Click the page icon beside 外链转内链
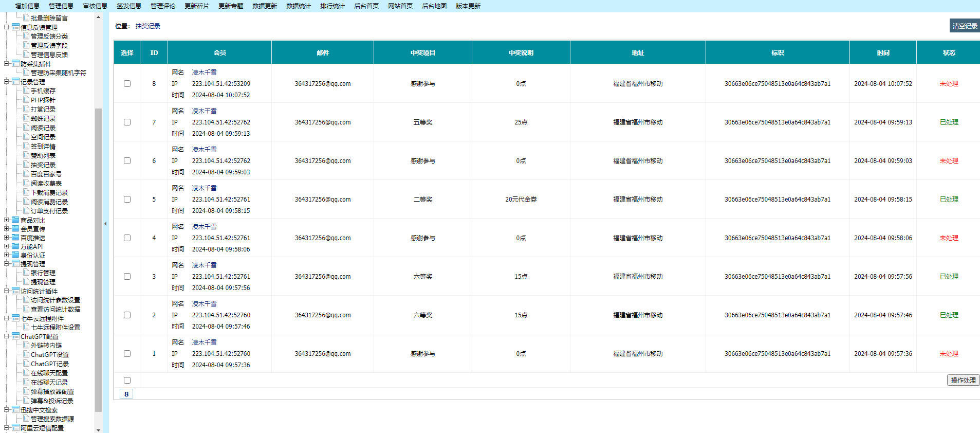Viewport: 980px width, 433px height. pos(26,345)
